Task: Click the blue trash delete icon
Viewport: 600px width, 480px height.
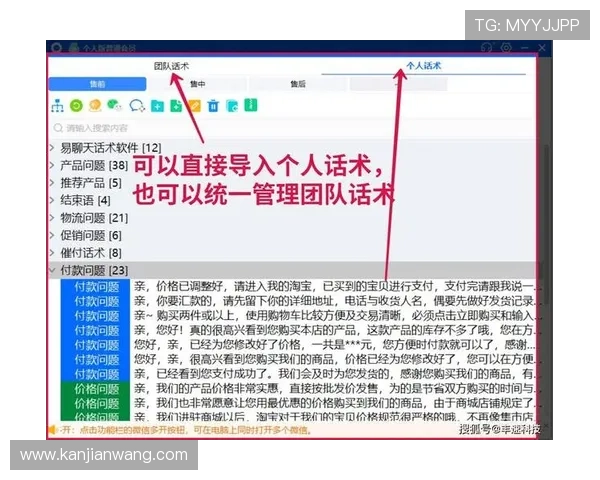Action: pyautogui.click(x=213, y=106)
